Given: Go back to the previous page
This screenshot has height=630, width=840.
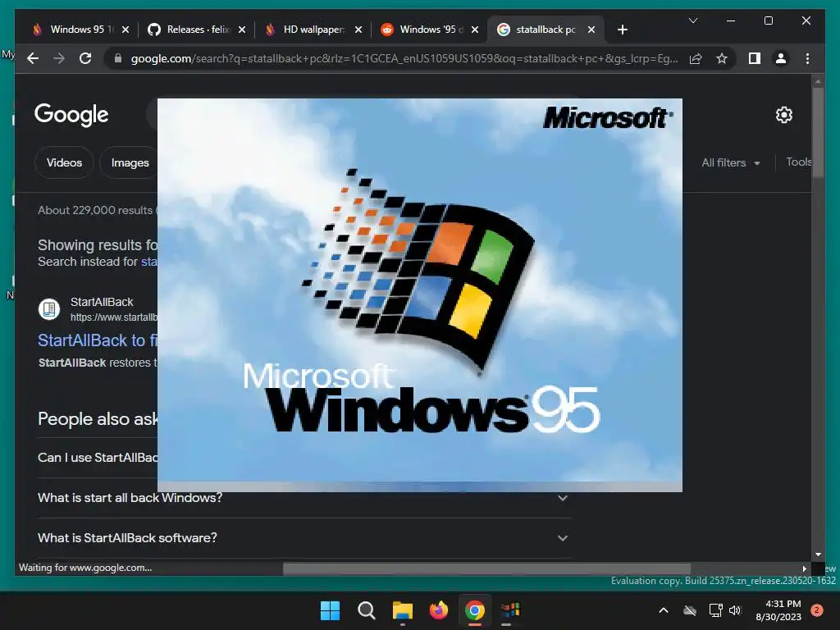Looking at the screenshot, I should [x=33, y=58].
